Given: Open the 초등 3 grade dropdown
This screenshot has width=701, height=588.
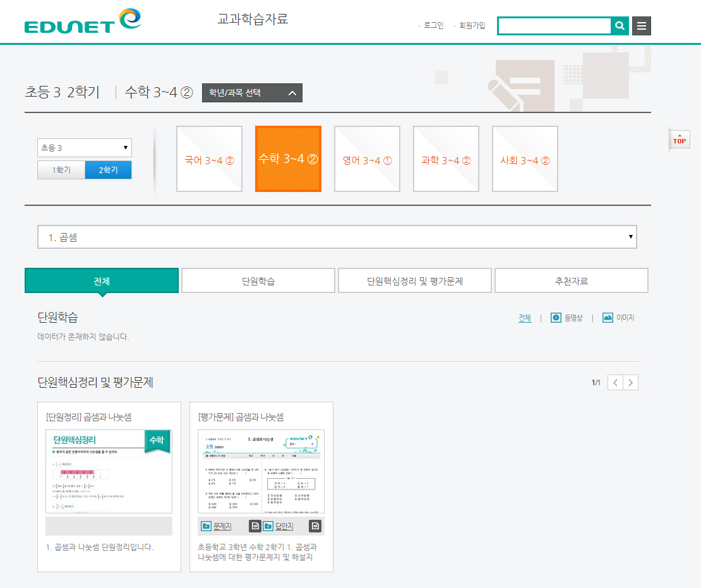Looking at the screenshot, I should tap(84, 148).
